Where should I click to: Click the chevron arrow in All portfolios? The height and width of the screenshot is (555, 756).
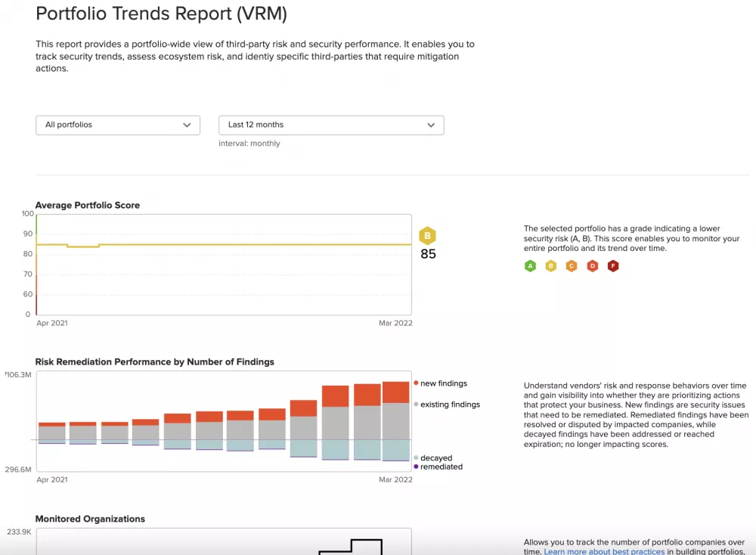point(187,126)
